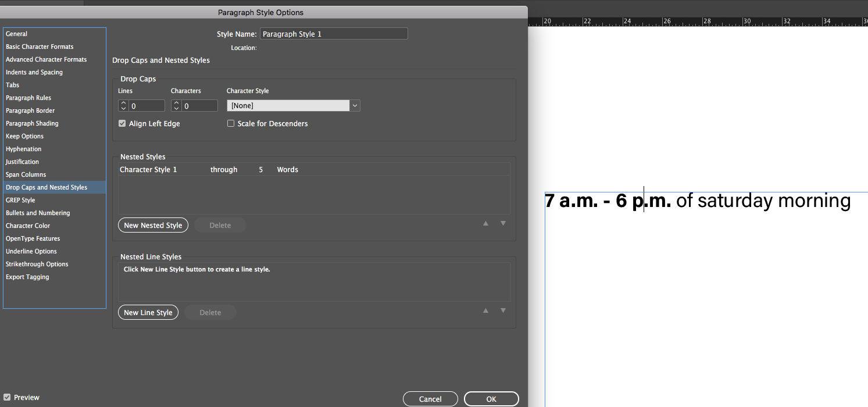Select nested style entry Character Style 1
Screen dimensions: 868x407
pos(148,170)
